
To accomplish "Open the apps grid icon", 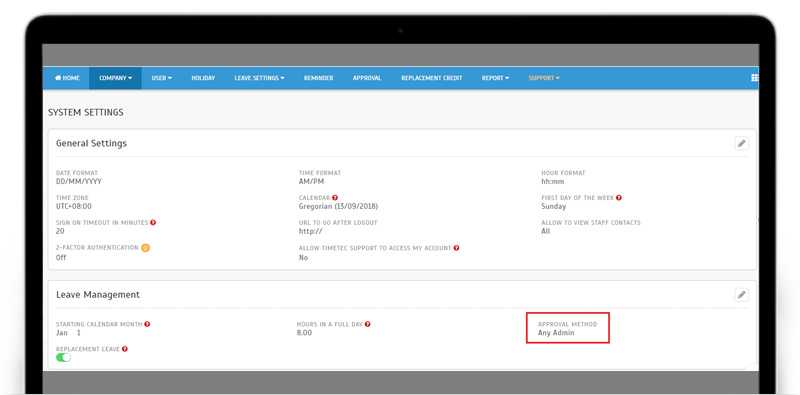I will tap(755, 78).
